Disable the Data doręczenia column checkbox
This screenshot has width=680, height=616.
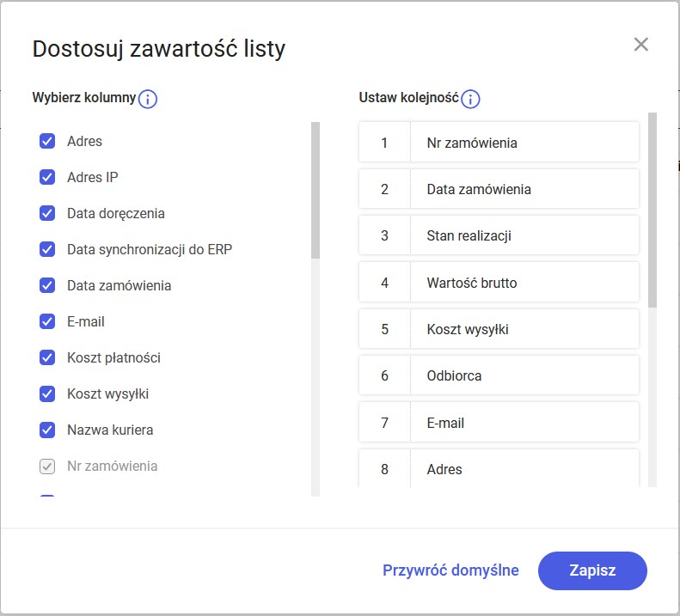47,213
